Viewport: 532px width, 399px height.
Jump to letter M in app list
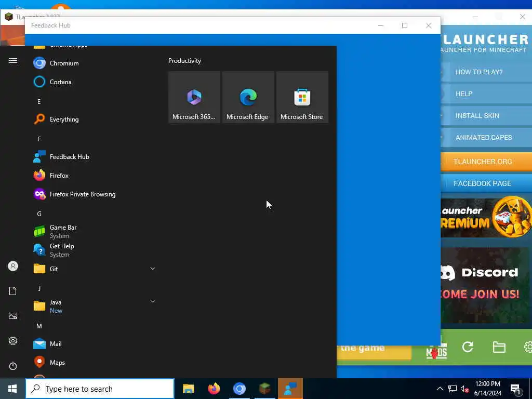pos(39,326)
